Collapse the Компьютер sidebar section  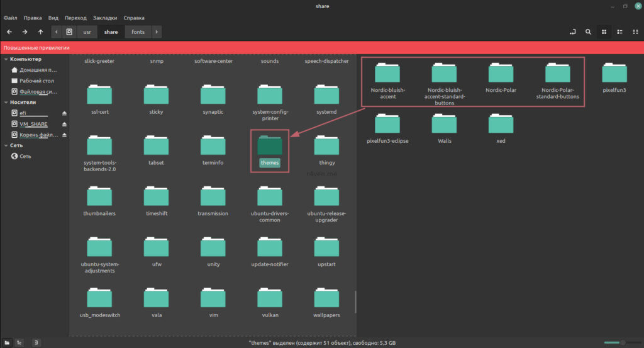(x=6, y=59)
